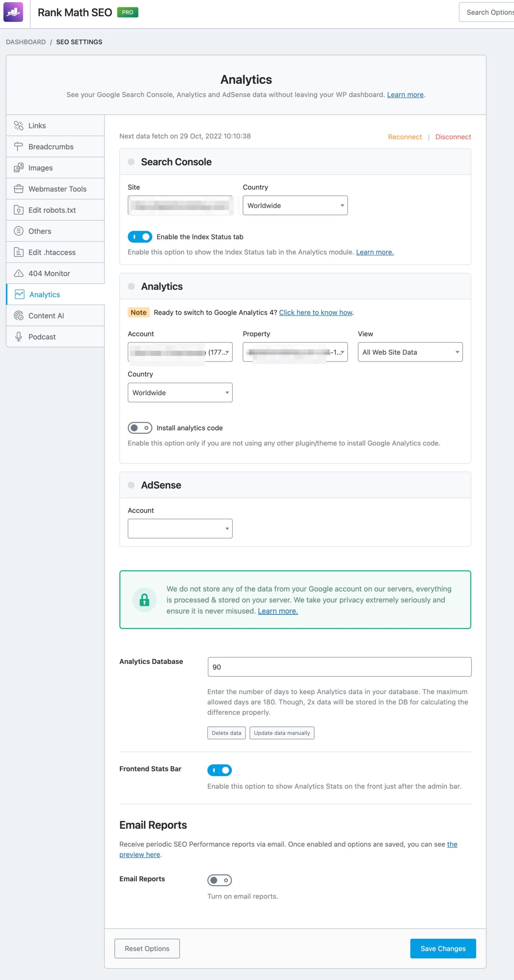Click the Save Changes button
This screenshot has width=514, height=980.
pyautogui.click(x=443, y=949)
